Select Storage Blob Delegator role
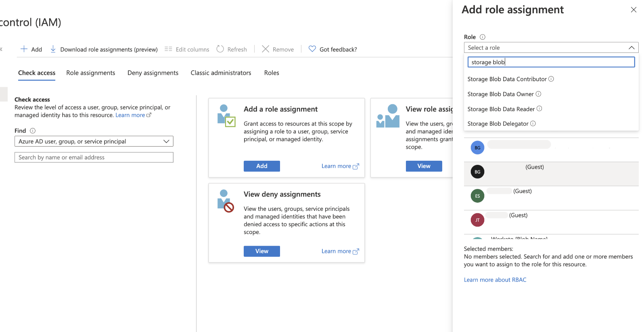 pyautogui.click(x=498, y=124)
